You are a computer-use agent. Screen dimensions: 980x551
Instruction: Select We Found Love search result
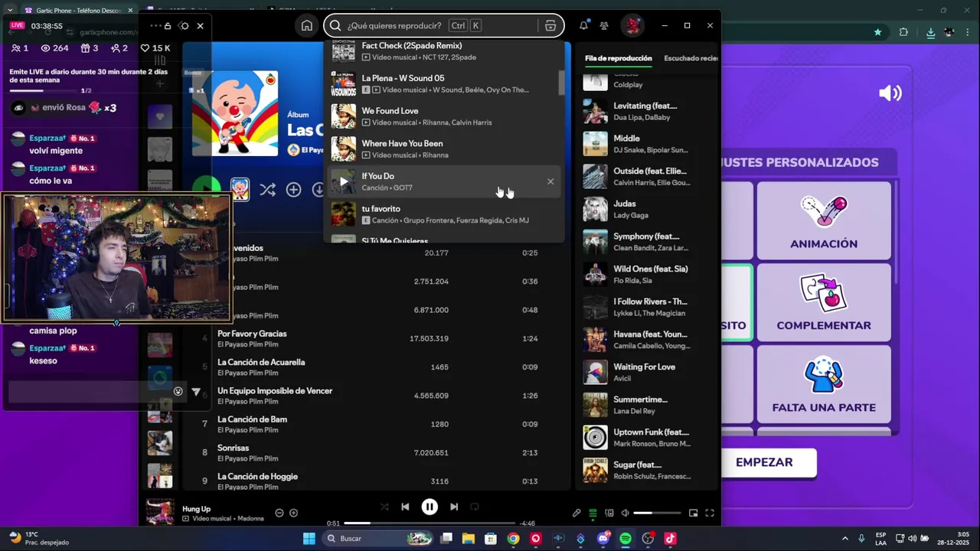click(444, 116)
